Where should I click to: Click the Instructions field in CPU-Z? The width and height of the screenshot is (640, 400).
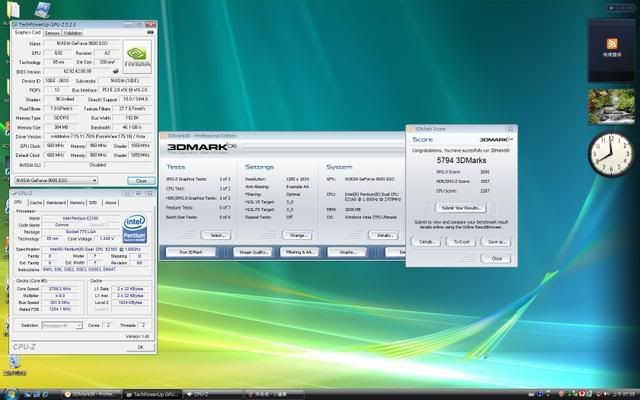point(96,270)
